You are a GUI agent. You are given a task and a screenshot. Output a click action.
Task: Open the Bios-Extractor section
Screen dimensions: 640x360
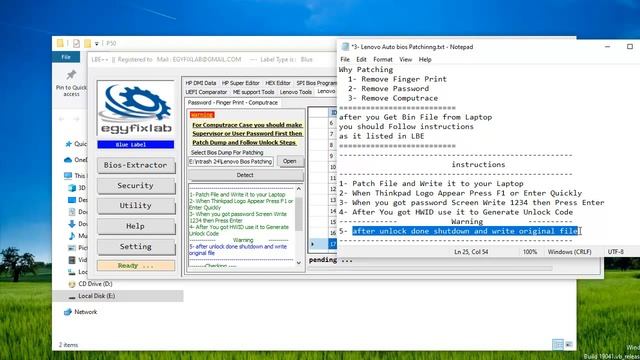tap(136, 165)
